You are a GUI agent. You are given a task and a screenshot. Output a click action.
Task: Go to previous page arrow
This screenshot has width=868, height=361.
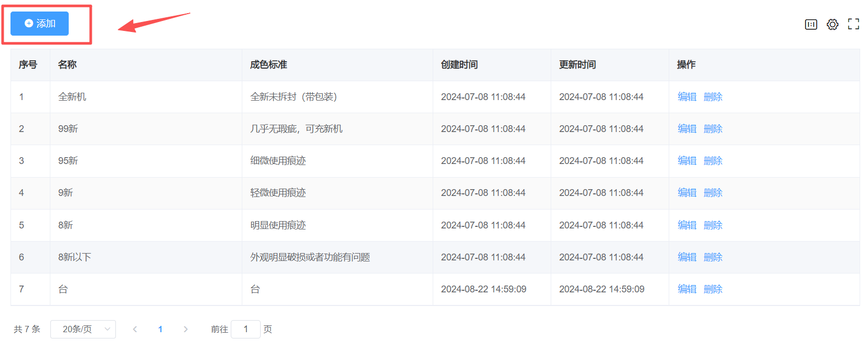point(135,329)
